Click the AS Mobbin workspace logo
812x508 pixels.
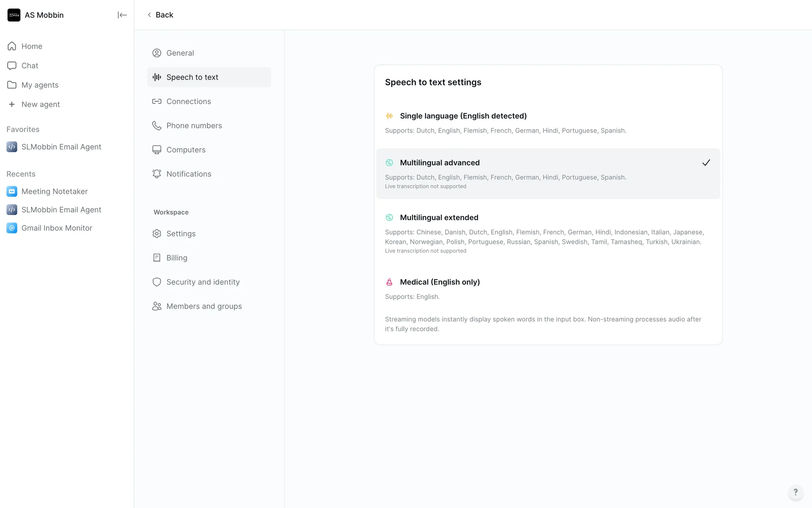(x=14, y=15)
